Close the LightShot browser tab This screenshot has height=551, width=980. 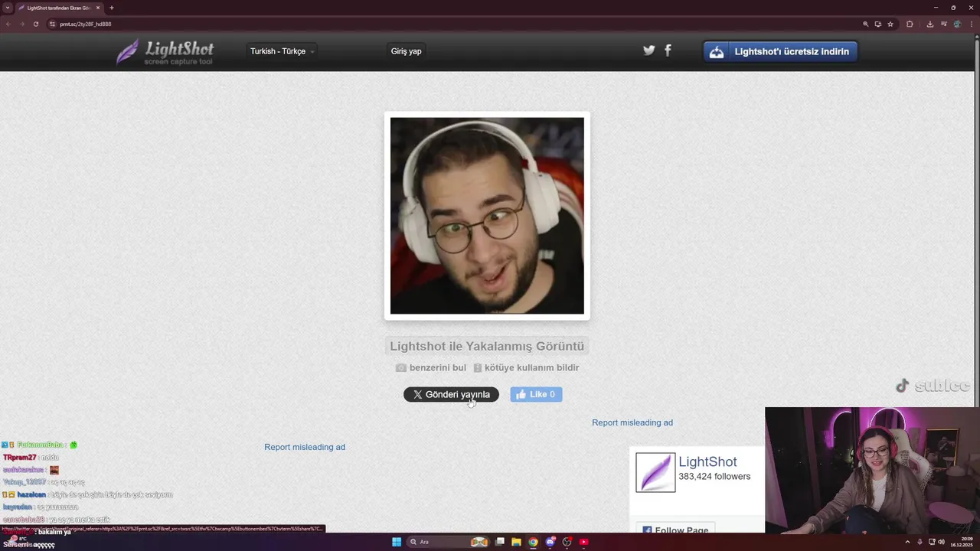(98, 8)
